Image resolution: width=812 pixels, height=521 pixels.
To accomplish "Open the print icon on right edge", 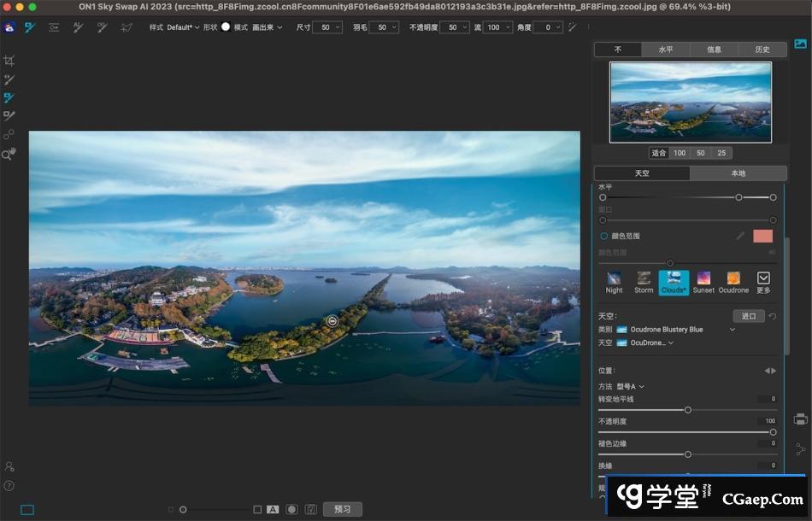I will point(800,419).
